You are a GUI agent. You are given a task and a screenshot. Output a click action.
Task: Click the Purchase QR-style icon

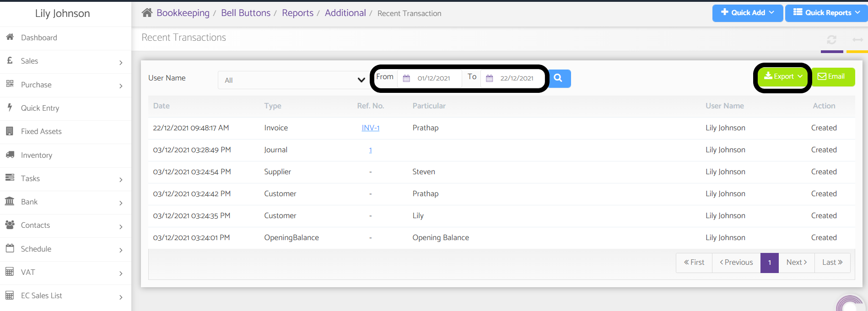pyautogui.click(x=10, y=84)
